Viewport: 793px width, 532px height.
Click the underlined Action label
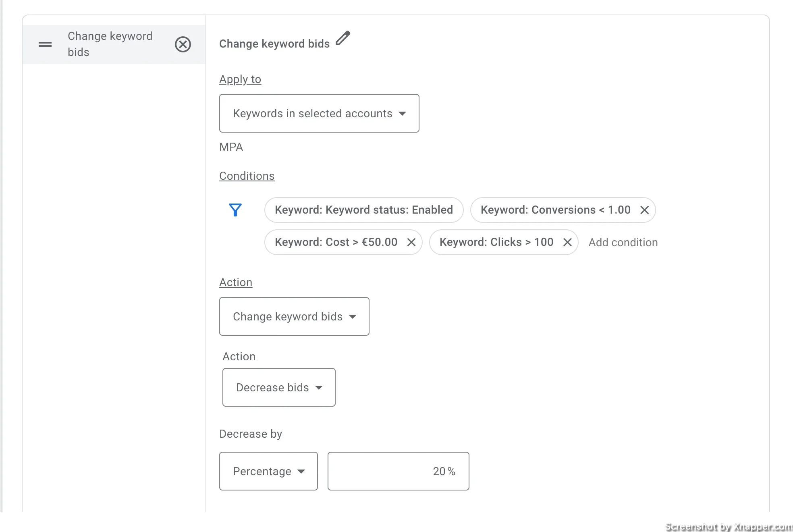tap(236, 283)
